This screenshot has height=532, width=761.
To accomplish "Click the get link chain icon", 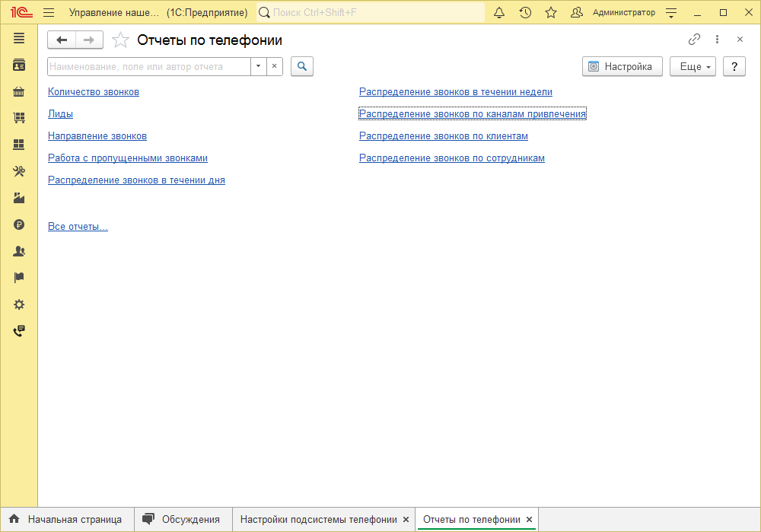I will tap(694, 40).
